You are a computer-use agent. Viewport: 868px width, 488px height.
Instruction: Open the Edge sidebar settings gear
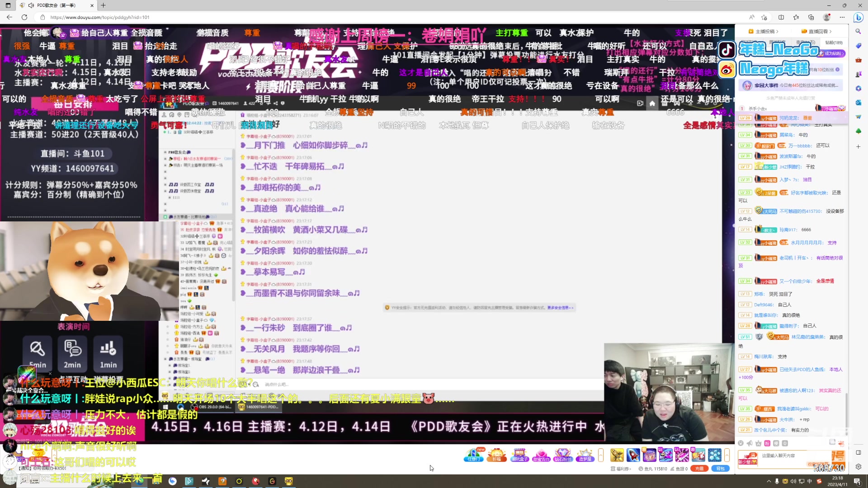tap(858, 467)
